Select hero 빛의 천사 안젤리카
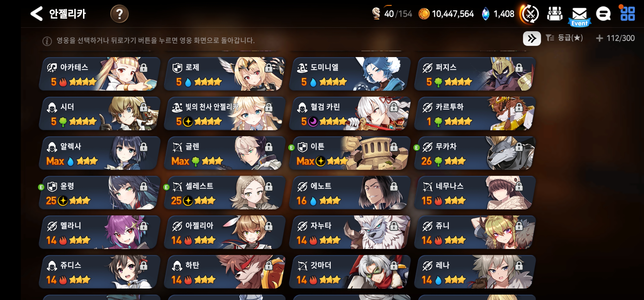 click(224, 114)
